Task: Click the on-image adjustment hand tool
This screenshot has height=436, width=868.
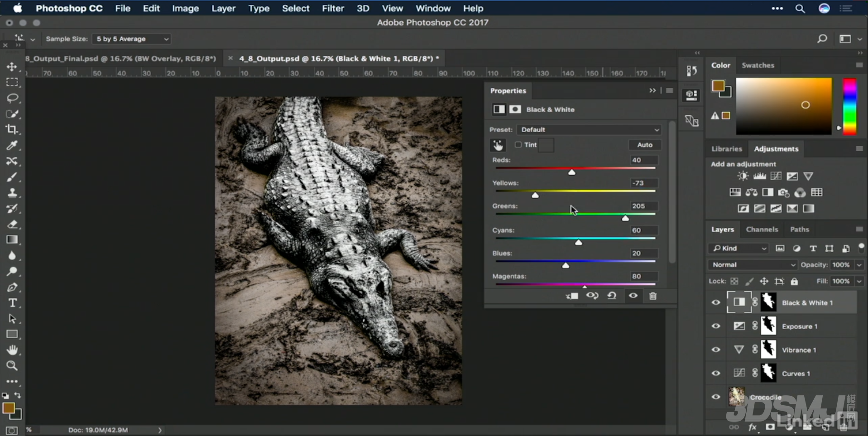Action: pyautogui.click(x=498, y=145)
